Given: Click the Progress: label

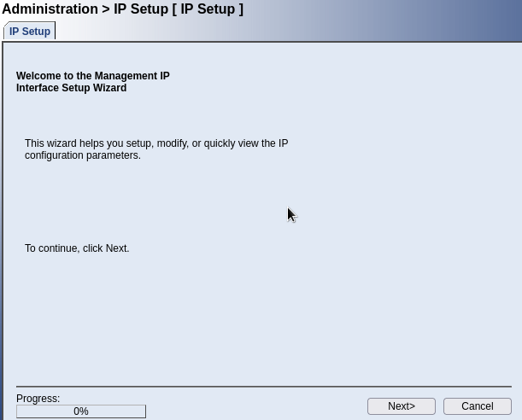Looking at the screenshot, I should (38, 399).
